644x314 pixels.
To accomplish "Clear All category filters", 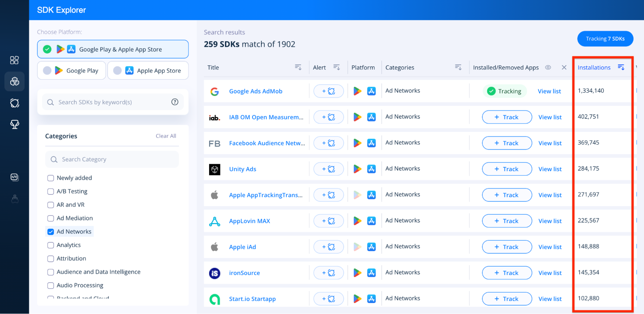I will coord(166,136).
